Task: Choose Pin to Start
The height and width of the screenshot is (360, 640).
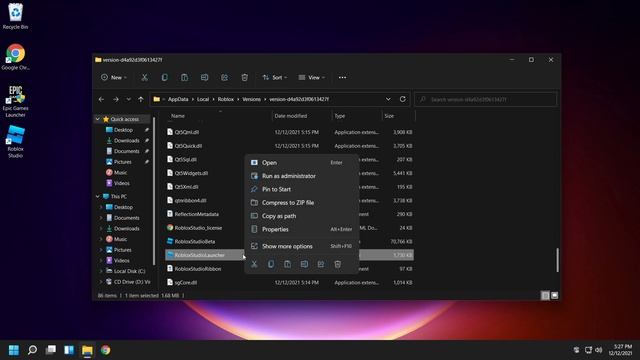Action: coord(302,189)
